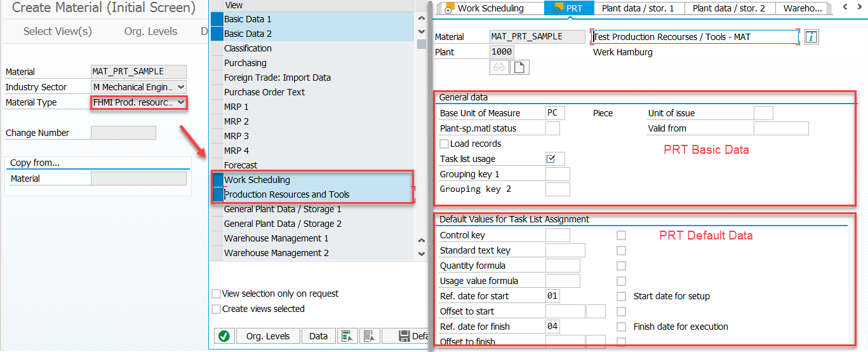This screenshot has width=868, height=352.
Task: Toggle View selection only on request
Action: 217,294
